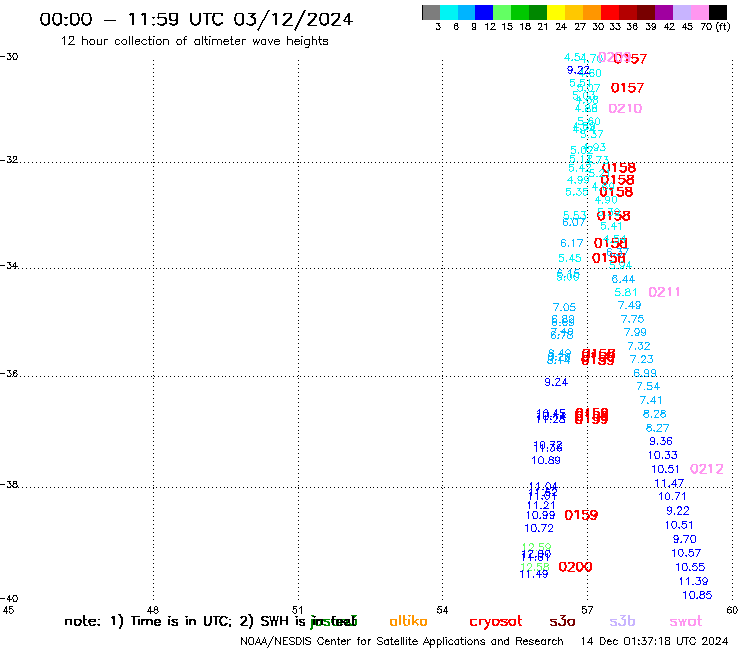Click the '10.33' wave height value
The image size is (740, 650).
click(x=663, y=455)
